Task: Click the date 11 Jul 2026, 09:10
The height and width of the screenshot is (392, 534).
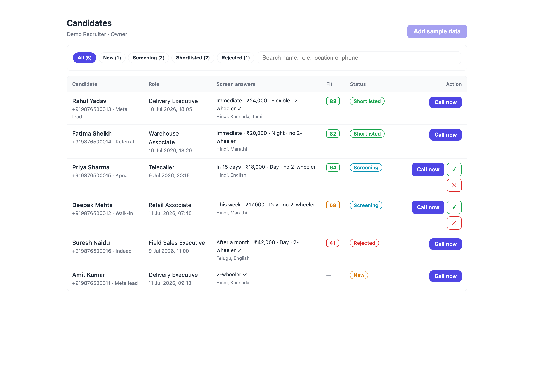Action: (170, 283)
